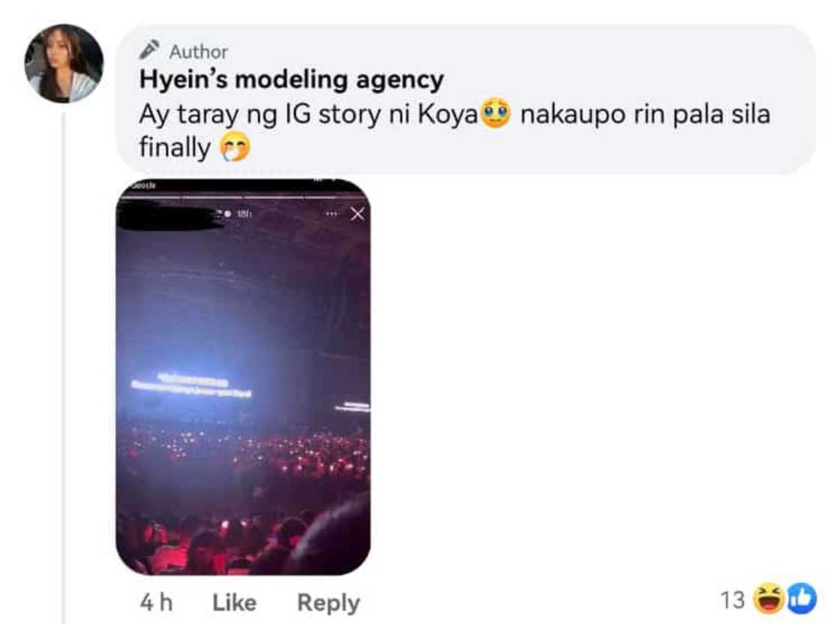The image size is (840, 624).
Task: Click the 18h story timestamp
Action: [244, 214]
